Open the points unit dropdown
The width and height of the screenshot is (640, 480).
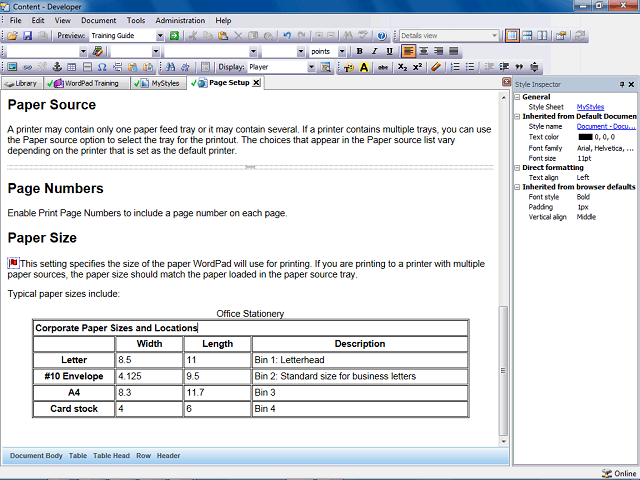tap(342, 52)
